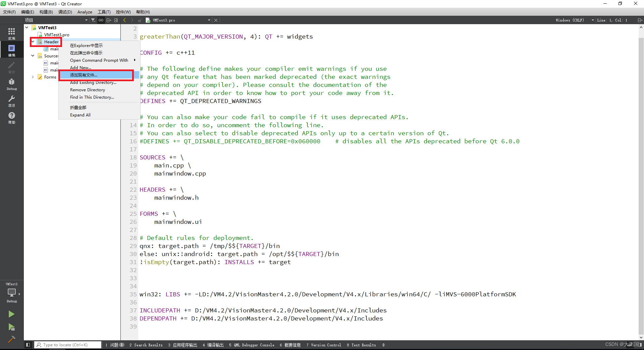This screenshot has height=350, width=644.
Task: Close the VMTest3.pro document
Action: point(216,20)
